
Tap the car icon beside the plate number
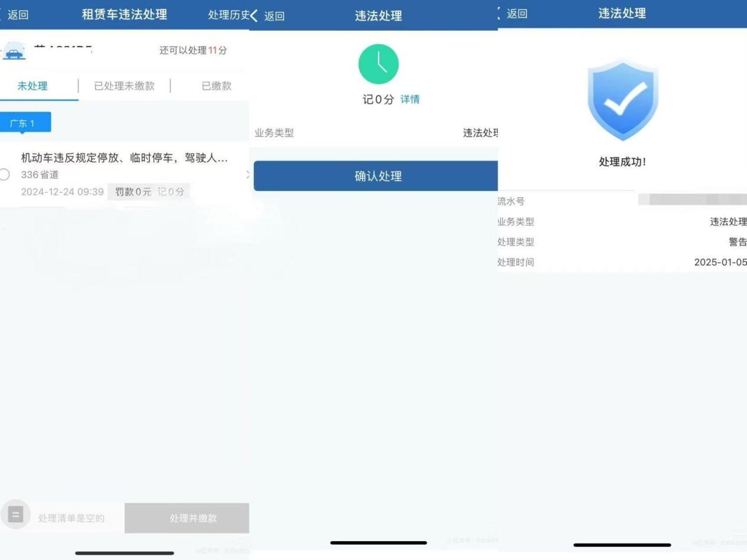(x=14, y=51)
